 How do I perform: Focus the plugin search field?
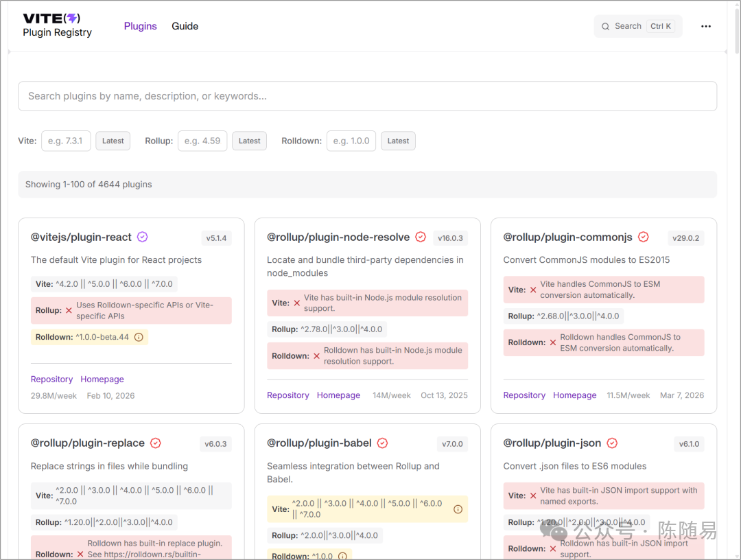point(368,96)
